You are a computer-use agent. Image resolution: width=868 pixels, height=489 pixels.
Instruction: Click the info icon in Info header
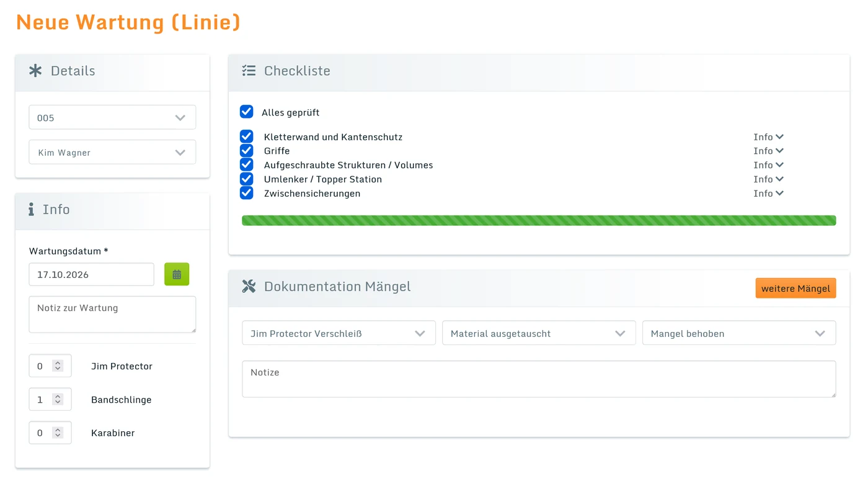point(31,210)
